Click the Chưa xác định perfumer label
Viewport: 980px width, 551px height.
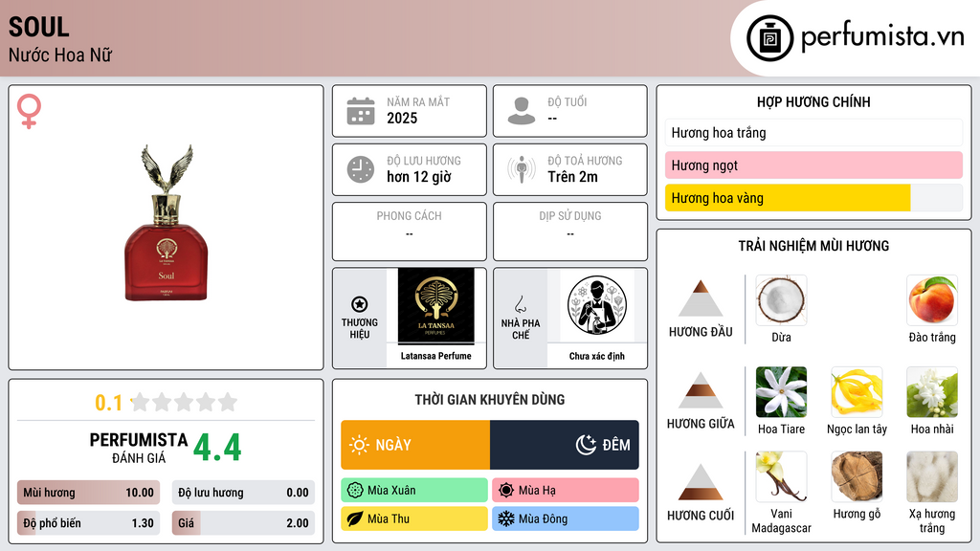point(597,356)
